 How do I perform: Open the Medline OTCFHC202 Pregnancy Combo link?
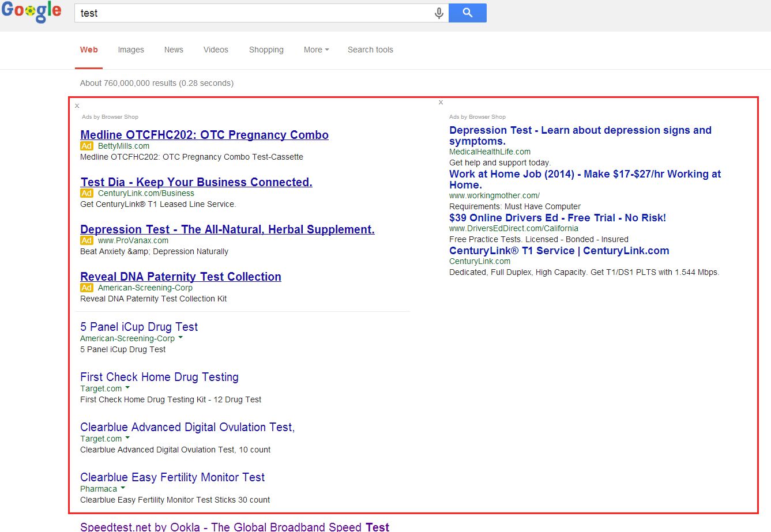tap(204, 135)
